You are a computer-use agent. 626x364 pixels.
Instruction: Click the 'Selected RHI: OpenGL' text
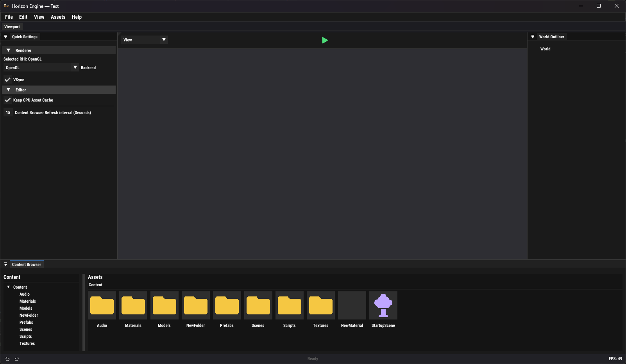[23, 59]
